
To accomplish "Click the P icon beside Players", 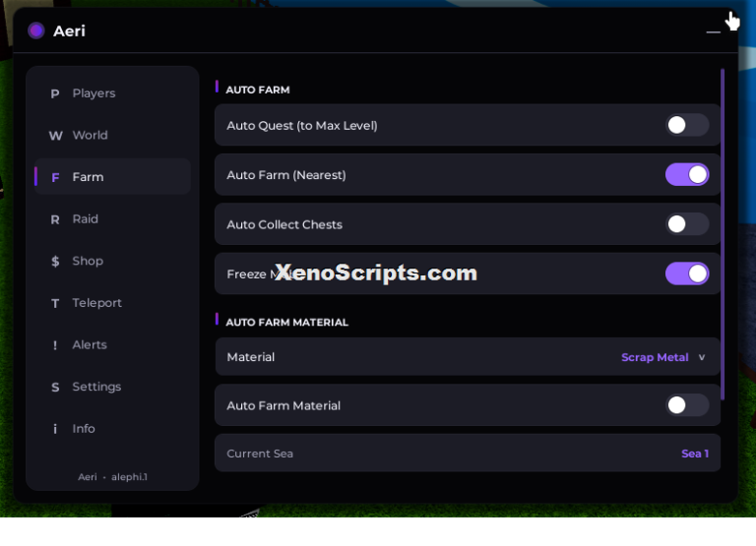I will coord(55,93).
